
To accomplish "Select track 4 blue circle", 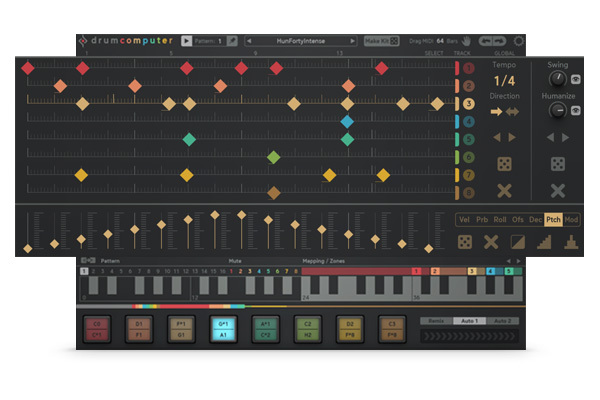I will coord(469,122).
